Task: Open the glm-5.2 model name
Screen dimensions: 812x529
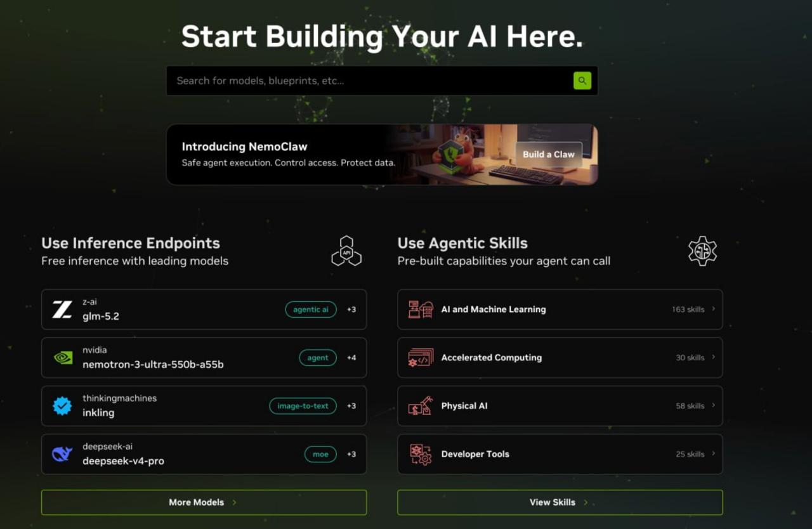Action: tap(101, 316)
